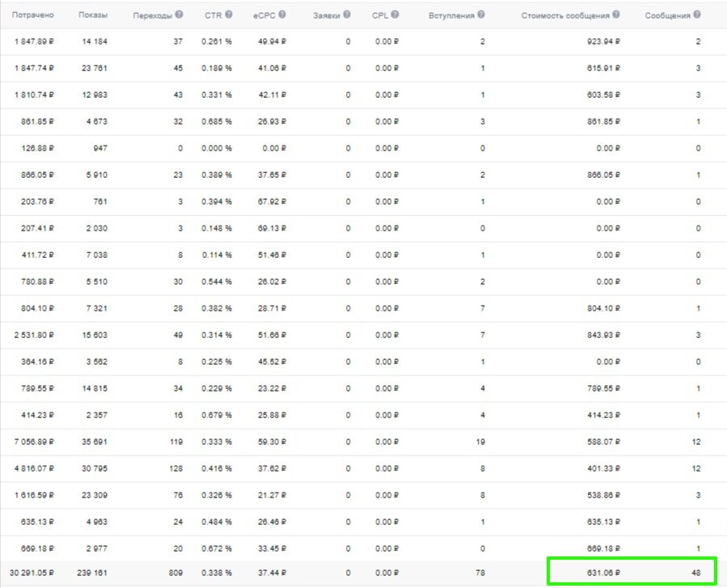This screenshot has height=588, width=727.
Task: Select the CTR value 0.484 %
Action: coord(217,522)
